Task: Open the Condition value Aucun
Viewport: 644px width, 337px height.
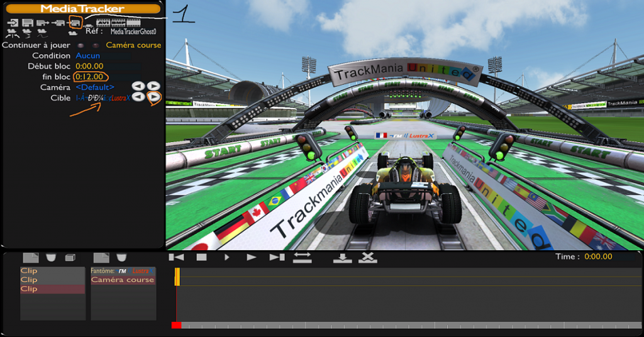Action: pyautogui.click(x=87, y=55)
